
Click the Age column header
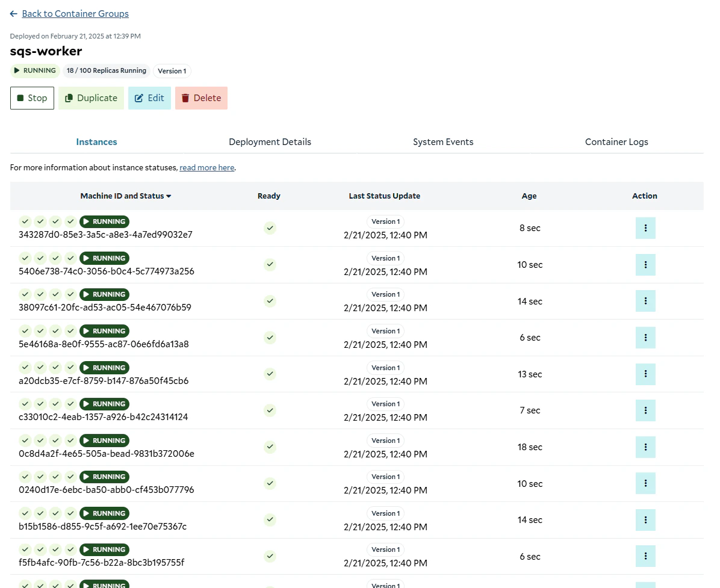coord(529,196)
